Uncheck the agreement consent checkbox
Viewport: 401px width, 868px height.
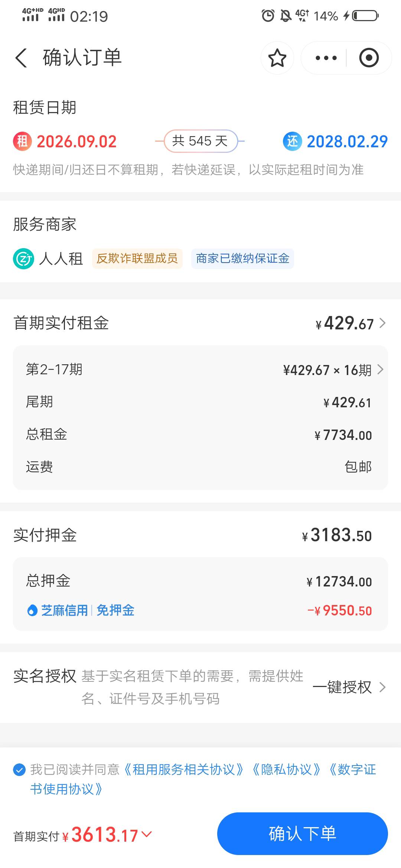(x=19, y=770)
